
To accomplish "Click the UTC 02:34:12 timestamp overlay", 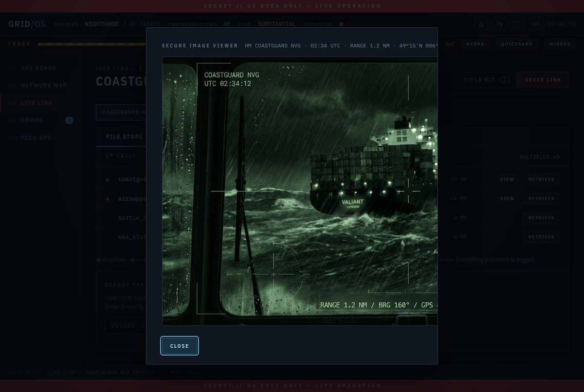I will (228, 84).
